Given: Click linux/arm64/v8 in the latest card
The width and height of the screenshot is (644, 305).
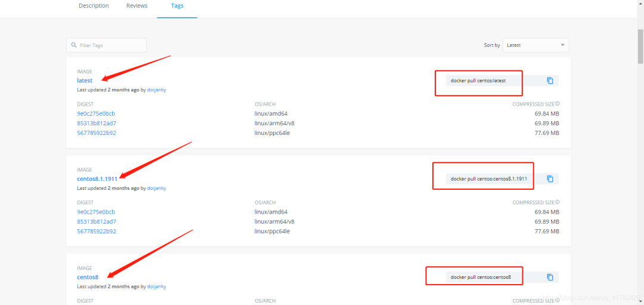Looking at the screenshot, I should pos(274,123).
